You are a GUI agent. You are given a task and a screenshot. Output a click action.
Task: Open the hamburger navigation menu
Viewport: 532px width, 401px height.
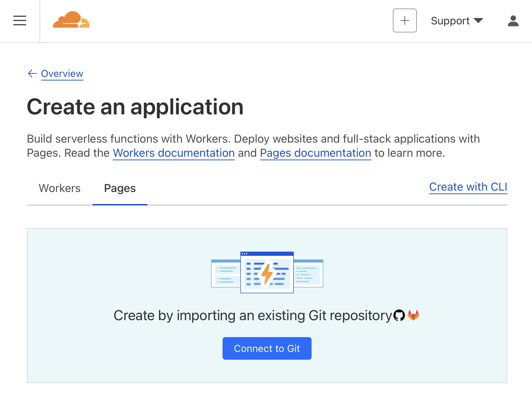pos(20,21)
